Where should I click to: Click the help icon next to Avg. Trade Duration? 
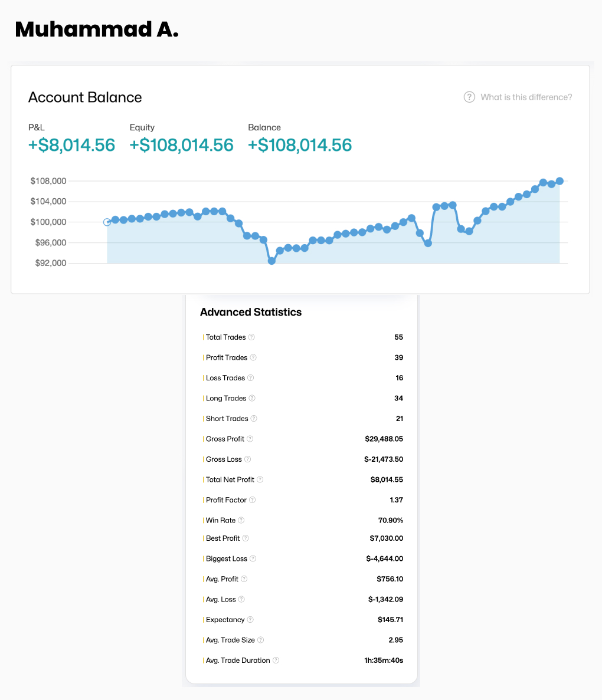(x=276, y=660)
